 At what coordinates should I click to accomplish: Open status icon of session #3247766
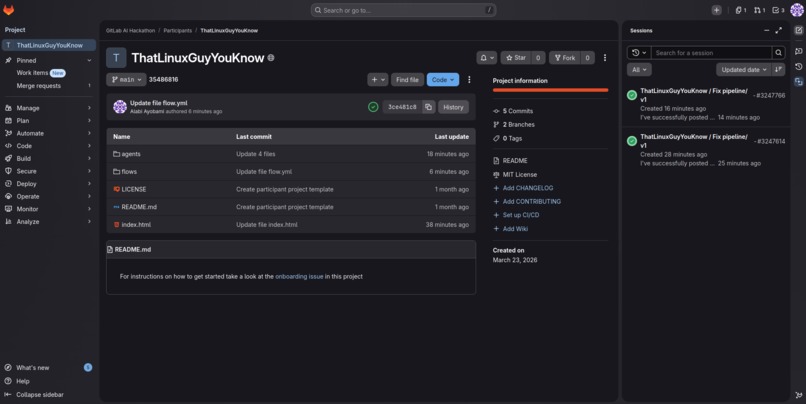[632, 95]
